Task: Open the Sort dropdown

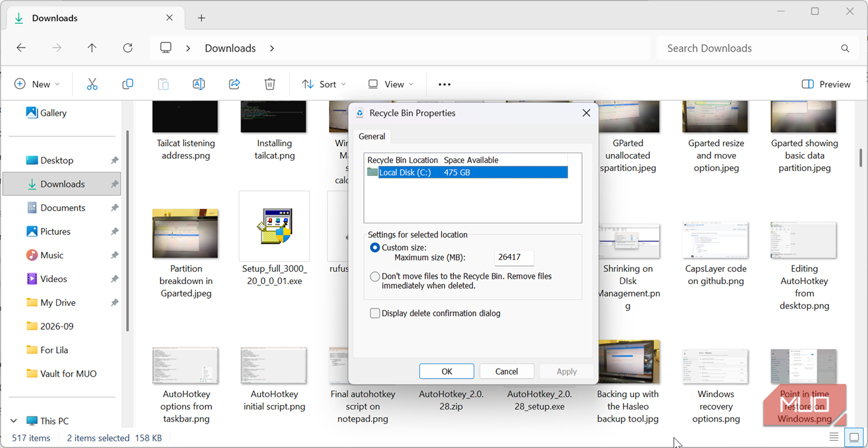Action: (x=324, y=84)
